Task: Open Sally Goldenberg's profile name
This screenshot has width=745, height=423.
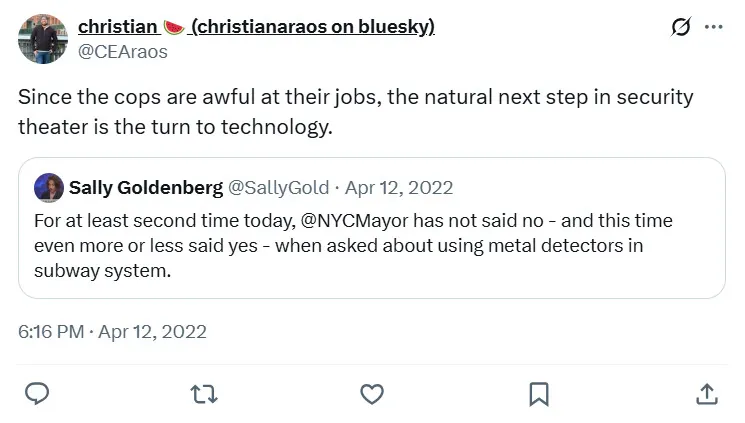Action: click(x=145, y=187)
